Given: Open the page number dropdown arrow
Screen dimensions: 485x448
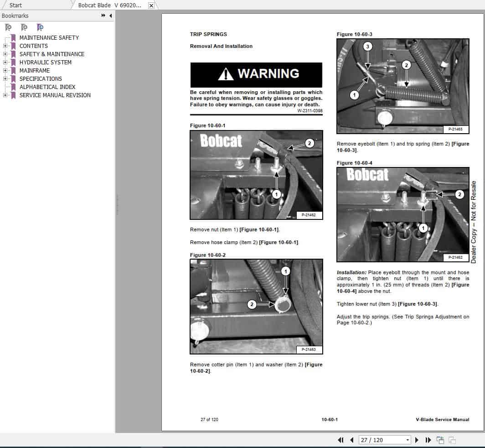Looking at the screenshot, I should point(407,440).
